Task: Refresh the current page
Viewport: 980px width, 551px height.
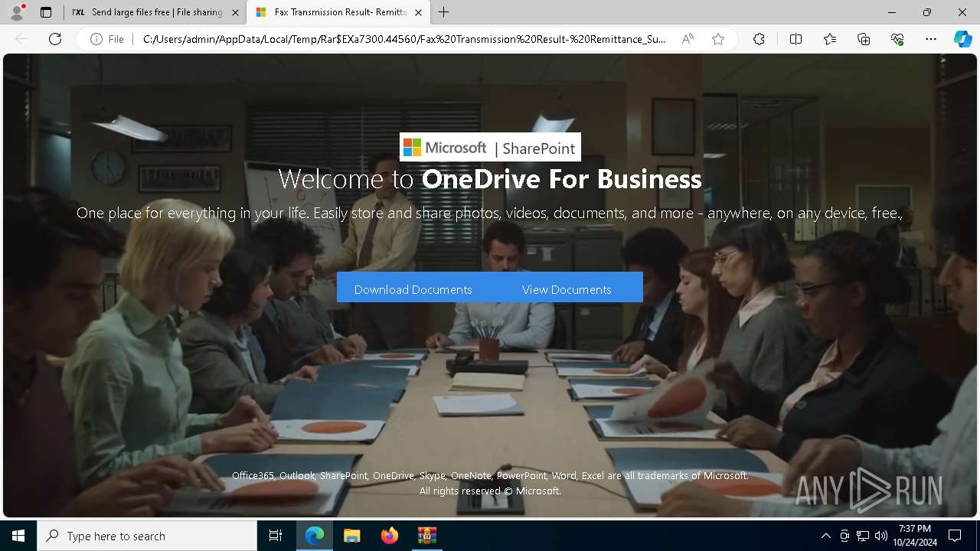Action: 55,39
